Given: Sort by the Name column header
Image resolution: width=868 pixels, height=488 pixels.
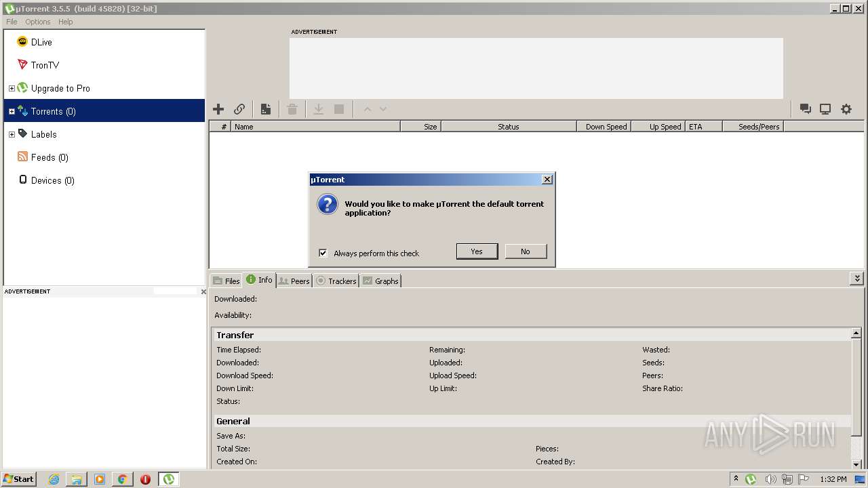Looking at the screenshot, I should click(315, 127).
